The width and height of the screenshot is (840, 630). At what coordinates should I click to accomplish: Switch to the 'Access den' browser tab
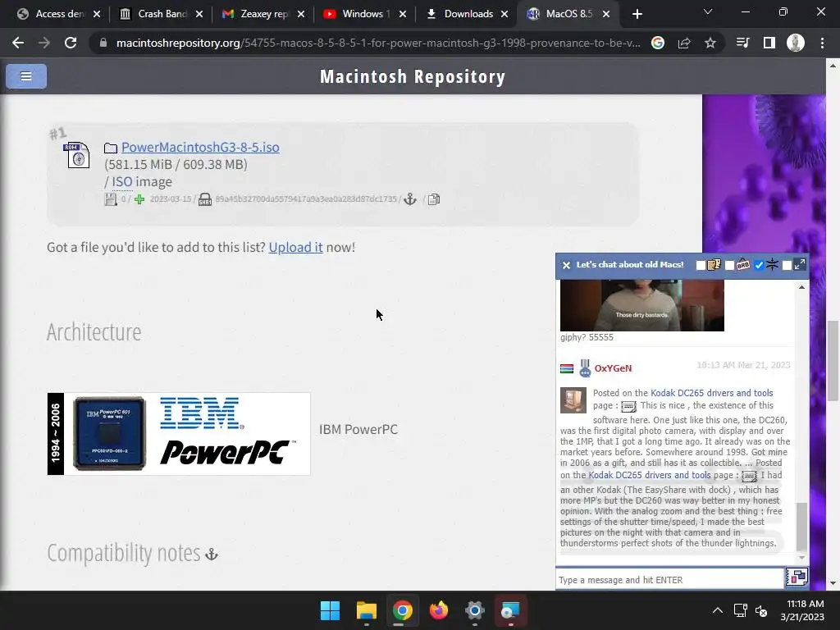(58, 14)
